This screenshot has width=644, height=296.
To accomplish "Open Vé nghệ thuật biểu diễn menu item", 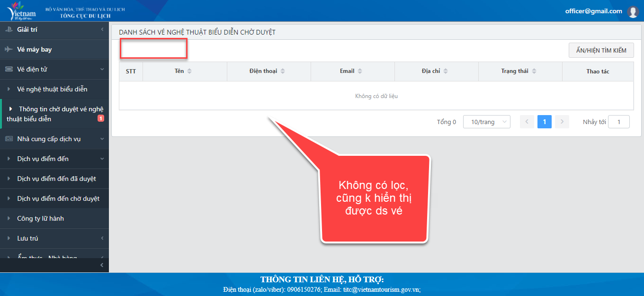I will click(x=52, y=89).
